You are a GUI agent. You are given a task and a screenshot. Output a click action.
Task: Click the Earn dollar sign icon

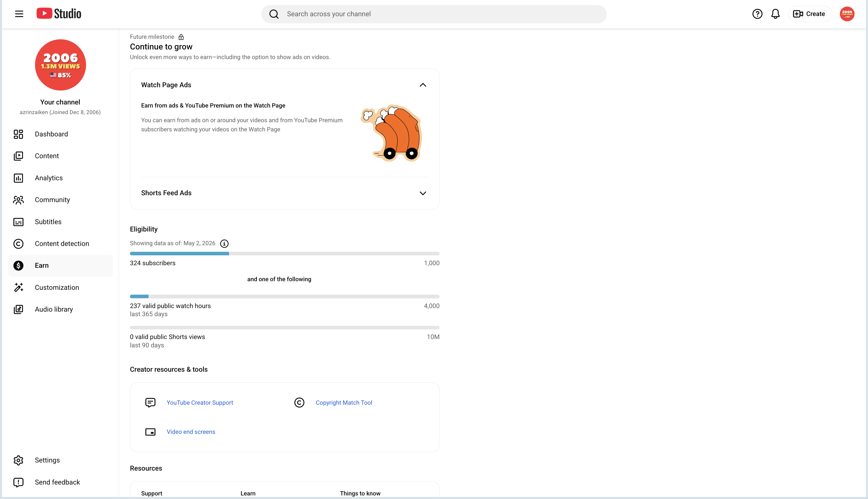click(x=19, y=266)
